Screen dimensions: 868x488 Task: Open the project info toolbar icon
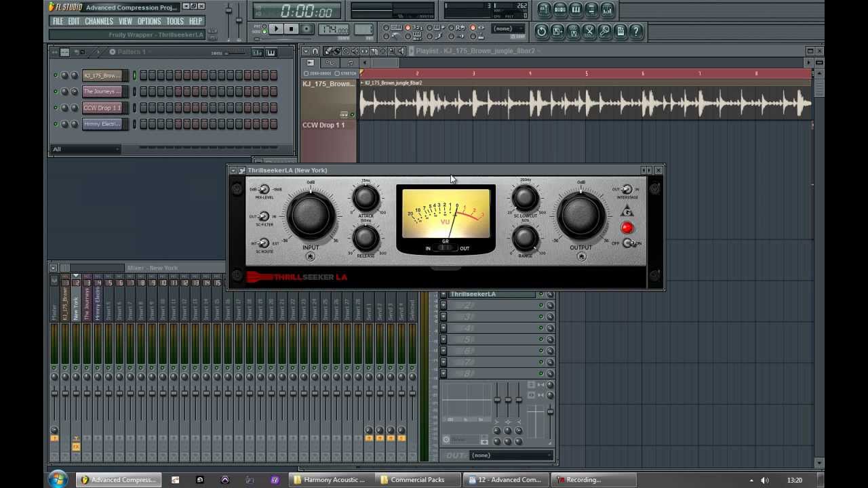coord(620,31)
